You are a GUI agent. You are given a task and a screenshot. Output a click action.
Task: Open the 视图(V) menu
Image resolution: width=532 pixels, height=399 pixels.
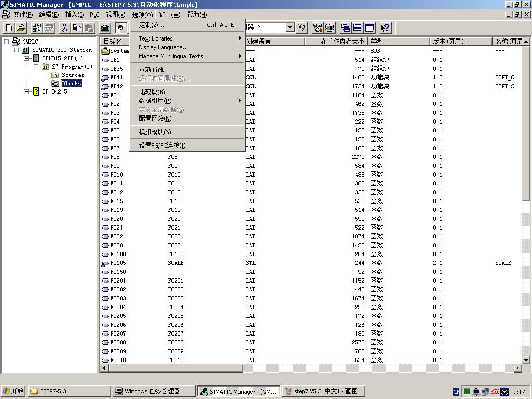tap(115, 15)
